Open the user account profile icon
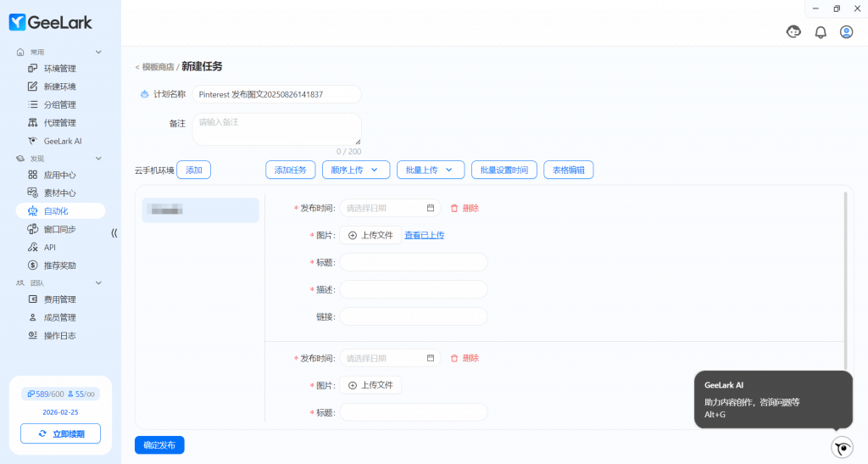The image size is (868, 464). point(846,32)
